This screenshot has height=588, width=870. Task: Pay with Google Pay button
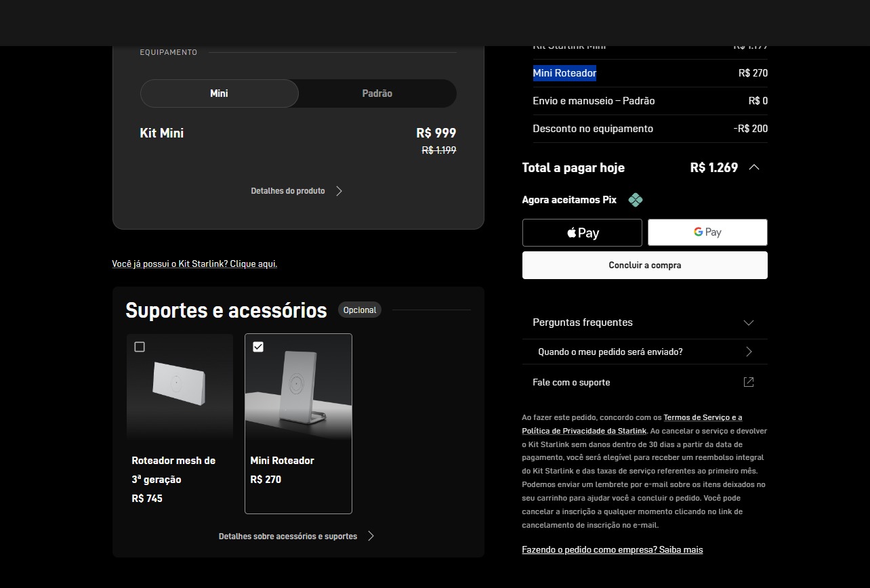(707, 232)
